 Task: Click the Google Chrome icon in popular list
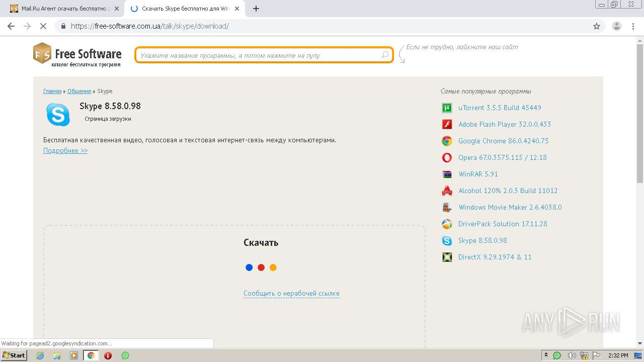point(447,141)
